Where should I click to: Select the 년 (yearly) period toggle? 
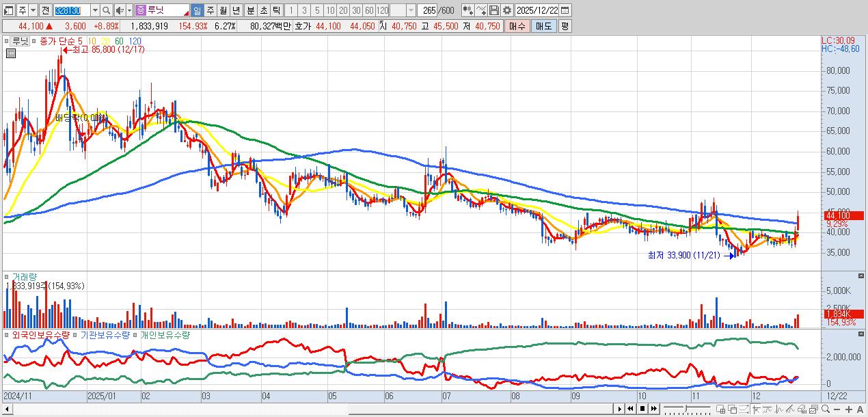tap(235, 10)
